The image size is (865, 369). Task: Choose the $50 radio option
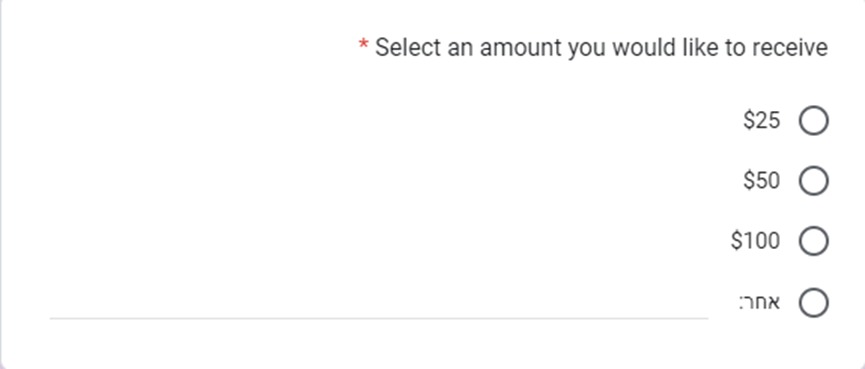(814, 181)
